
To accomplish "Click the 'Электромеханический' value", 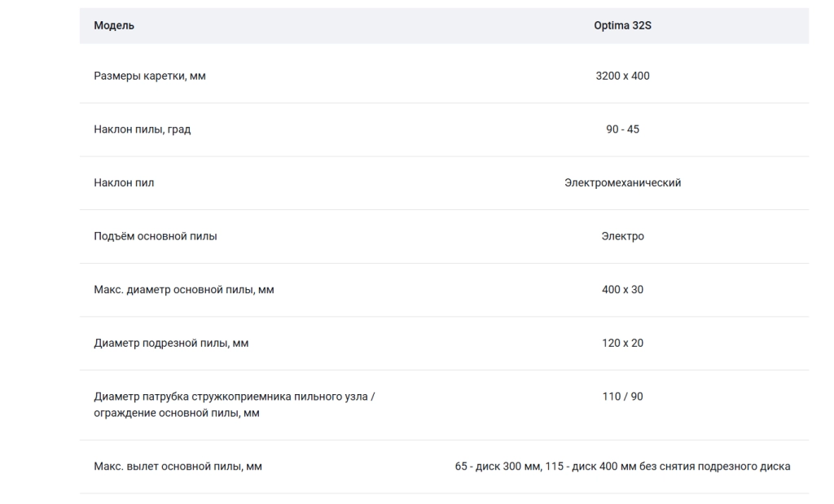I will point(622,183).
